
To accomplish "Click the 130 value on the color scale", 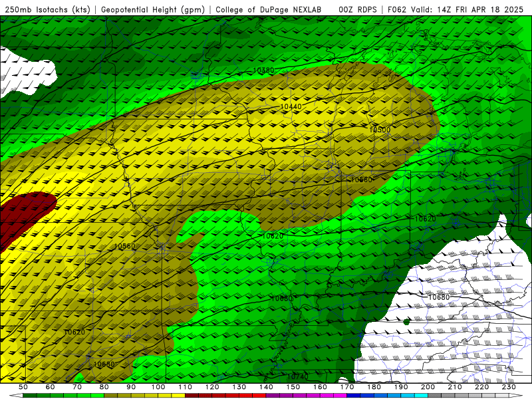I will click(x=239, y=387).
